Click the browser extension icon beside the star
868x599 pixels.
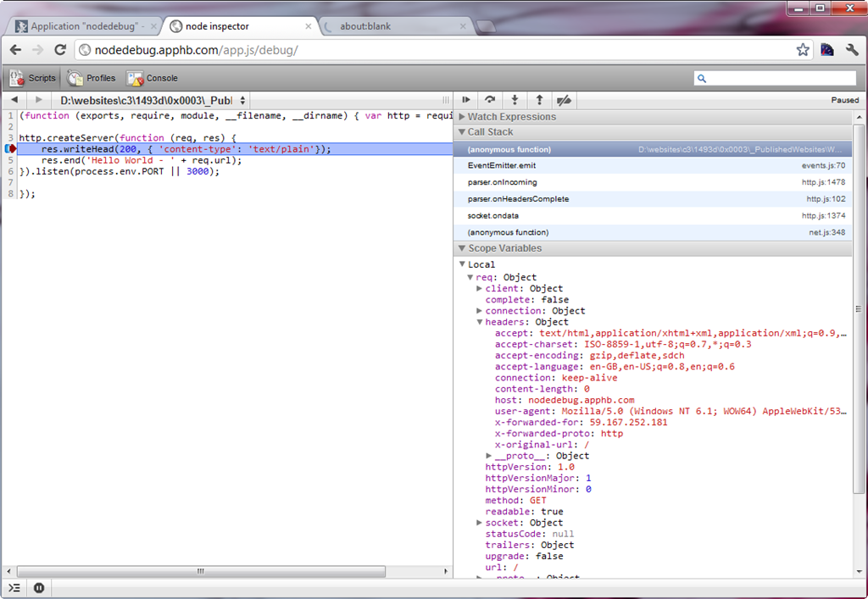click(x=827, y=50)
